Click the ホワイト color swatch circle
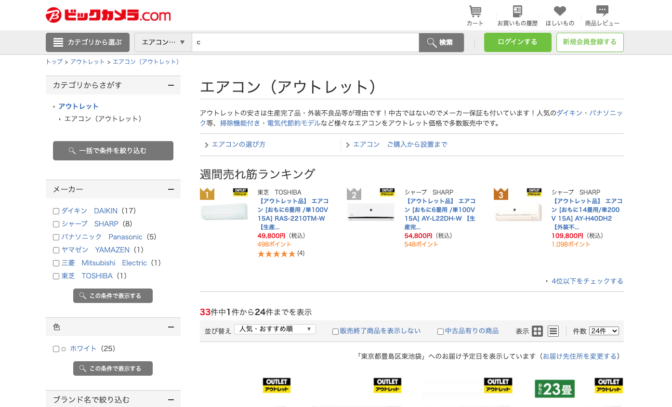This screenshot has height=407, width=672. pyautogui.click(x=63, y=349)
